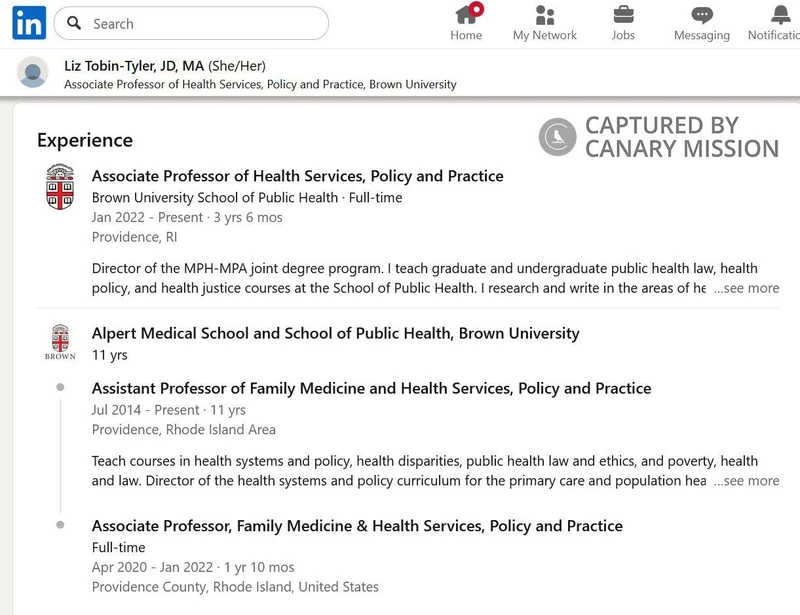
Task: Click the Brown University School of Public Health text
Action: (215, 197)
